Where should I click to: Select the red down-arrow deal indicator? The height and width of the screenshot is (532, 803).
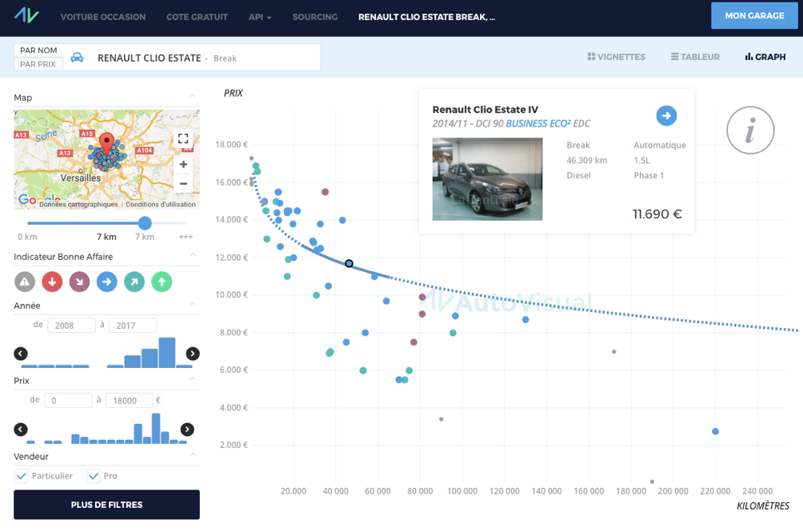point(52,282)
